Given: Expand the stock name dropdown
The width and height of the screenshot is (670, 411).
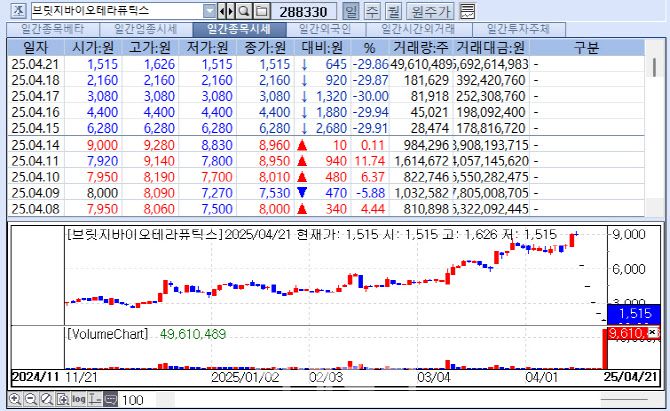Looking at the screenshot, I should pyautogui.click(x=209, y=10).
